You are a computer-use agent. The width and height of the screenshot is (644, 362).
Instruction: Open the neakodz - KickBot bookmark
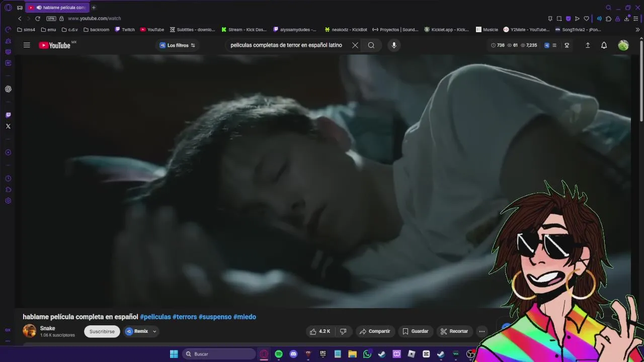(x=346, y=30)
